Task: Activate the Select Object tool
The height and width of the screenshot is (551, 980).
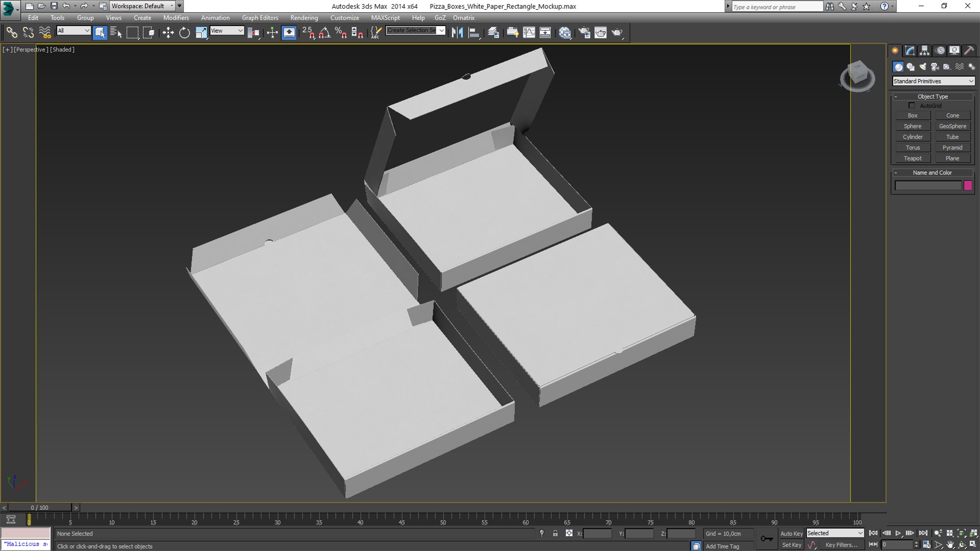Action: click(100, 33)
